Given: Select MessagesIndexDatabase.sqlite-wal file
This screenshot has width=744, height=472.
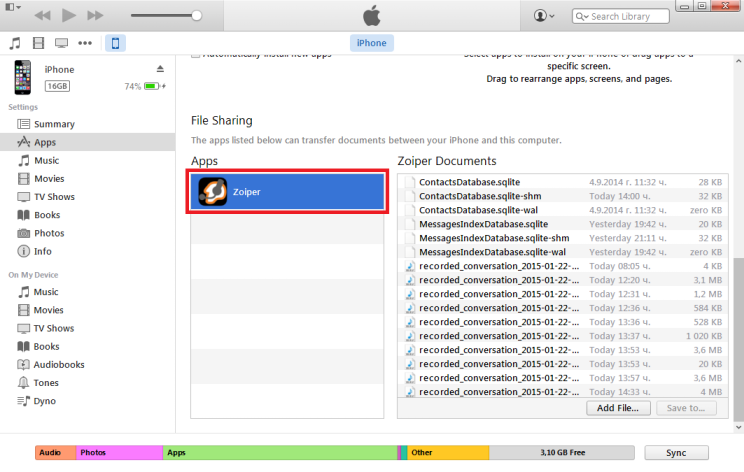Looking at the screenshot, I should [x=563, y=252].
